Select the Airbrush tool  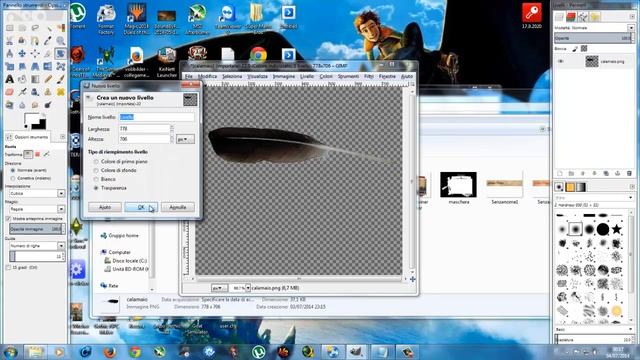click(x=22, y=92)
